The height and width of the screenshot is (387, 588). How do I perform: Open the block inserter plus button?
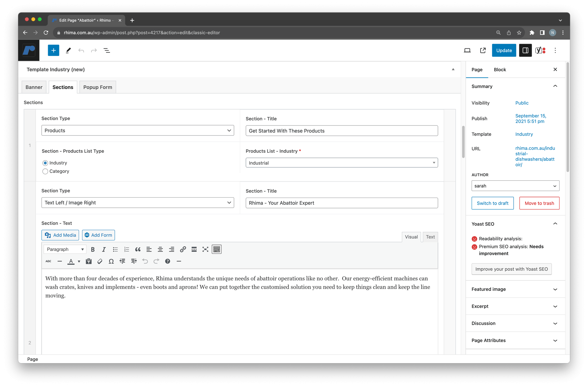53,50
